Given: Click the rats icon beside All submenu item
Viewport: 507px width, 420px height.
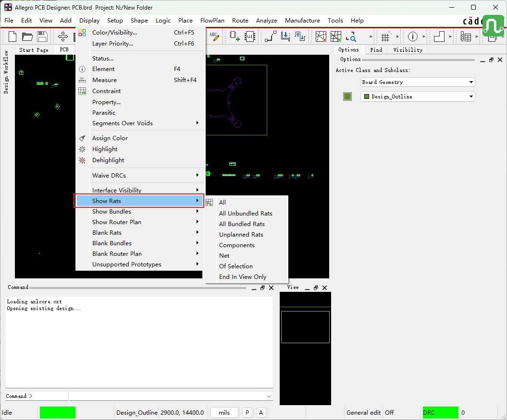Looking at the screenshot, I should [209, 203].
